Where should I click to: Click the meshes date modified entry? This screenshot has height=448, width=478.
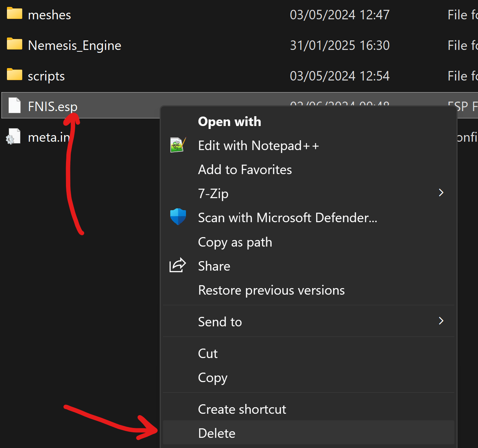339,15
